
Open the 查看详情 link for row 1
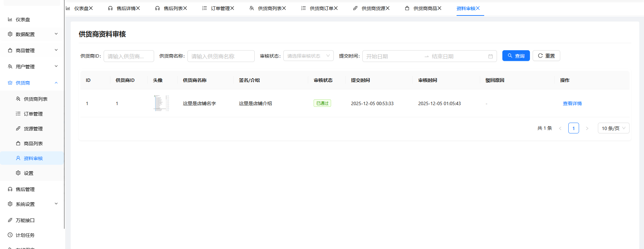click(572, 103)
